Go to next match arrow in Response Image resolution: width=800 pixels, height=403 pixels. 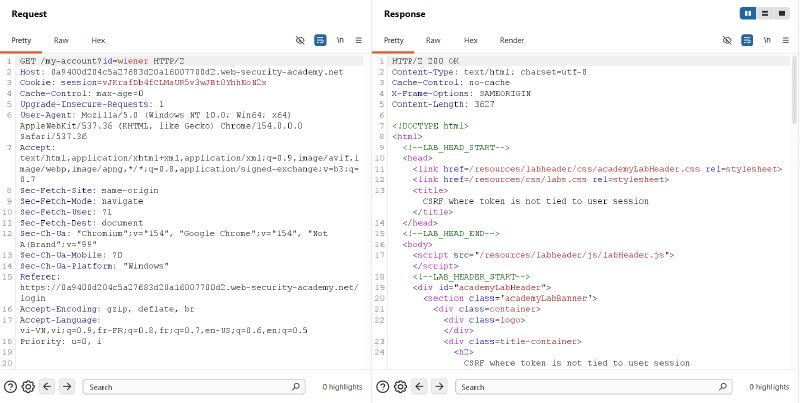pos(439,387)
